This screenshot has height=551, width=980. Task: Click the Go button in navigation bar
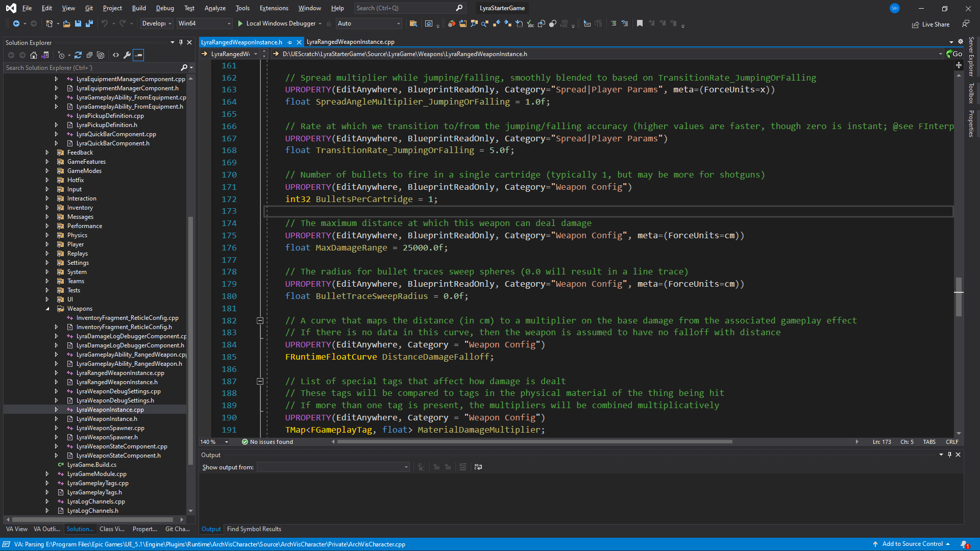pos(954,54)
